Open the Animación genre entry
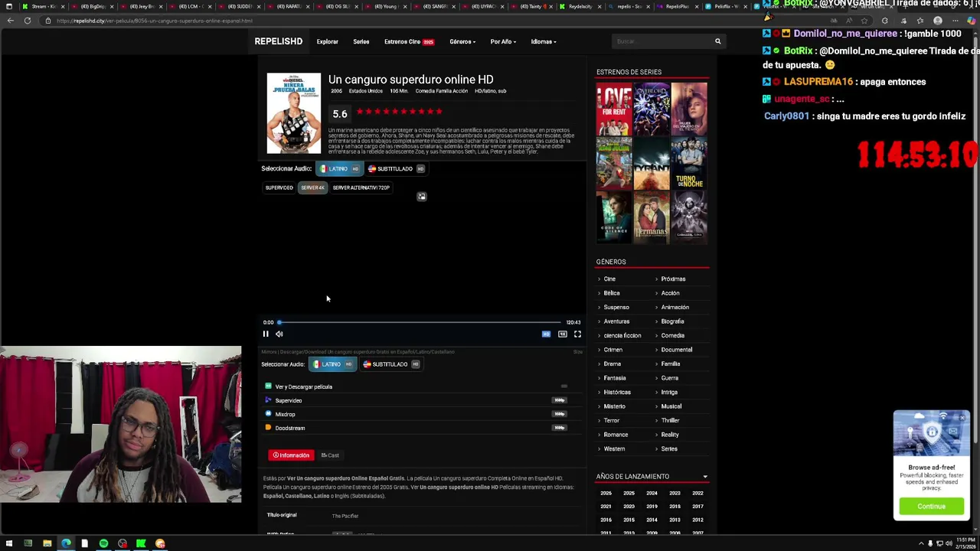 (x=675, y=308)
